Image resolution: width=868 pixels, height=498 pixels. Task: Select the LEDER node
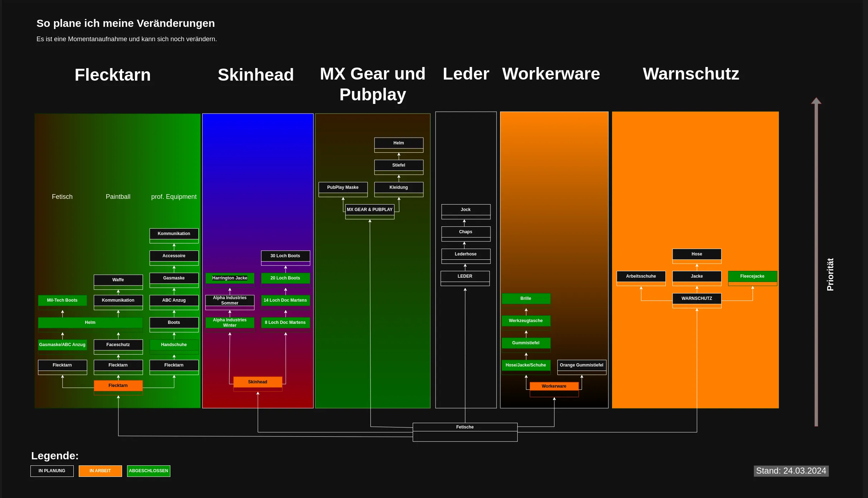click(465, 276)
